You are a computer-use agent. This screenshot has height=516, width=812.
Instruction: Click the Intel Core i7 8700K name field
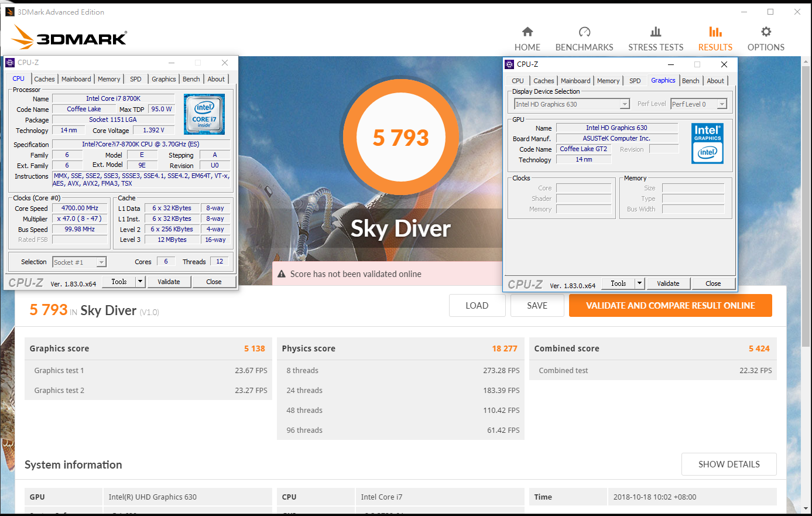113,98
